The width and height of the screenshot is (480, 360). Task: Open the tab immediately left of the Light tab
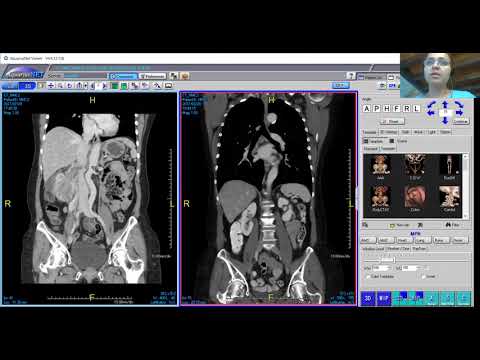coord(418,132)
